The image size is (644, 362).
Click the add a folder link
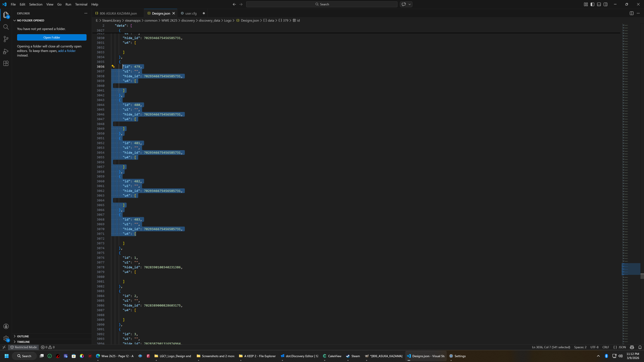point(67,51)
